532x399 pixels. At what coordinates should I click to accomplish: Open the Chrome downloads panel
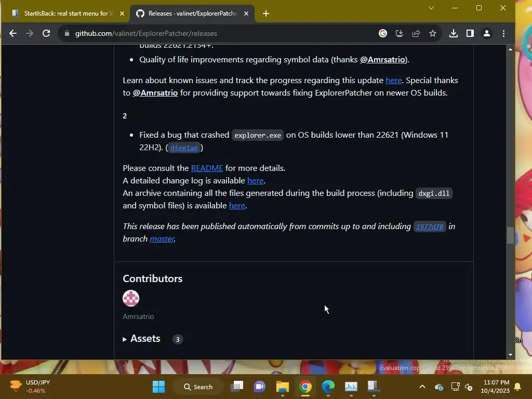453,33
